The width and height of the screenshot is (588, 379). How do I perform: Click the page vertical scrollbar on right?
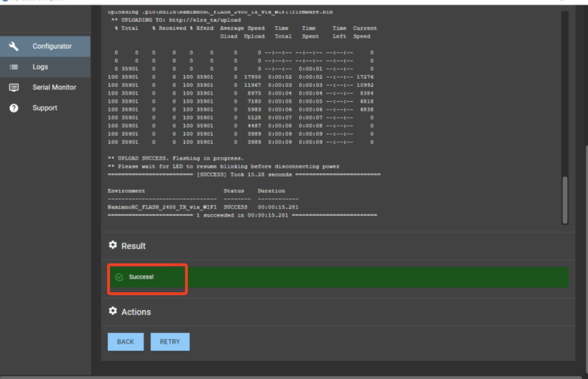click(x=586, y=259)
